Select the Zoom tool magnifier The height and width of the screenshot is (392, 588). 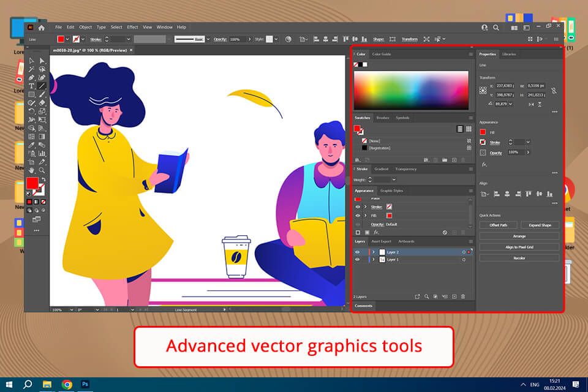point(42,170)
